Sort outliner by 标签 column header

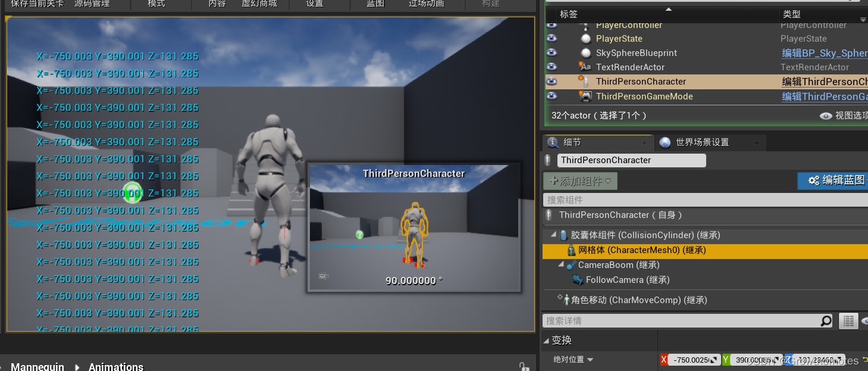(x=669, y=14)
